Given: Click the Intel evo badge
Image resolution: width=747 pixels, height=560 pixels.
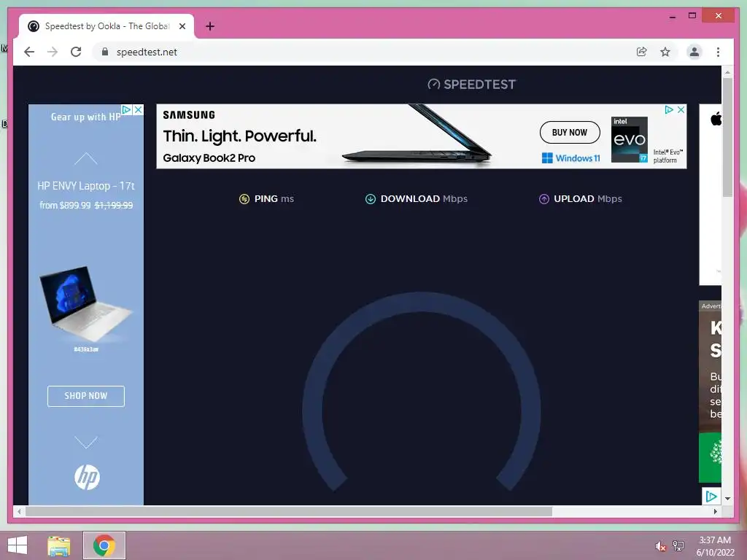Looking at the screenshot, I should (x=630, y=139).
